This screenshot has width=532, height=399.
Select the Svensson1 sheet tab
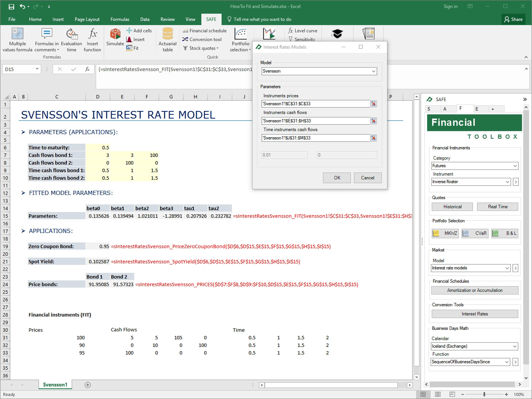[55, 385]
